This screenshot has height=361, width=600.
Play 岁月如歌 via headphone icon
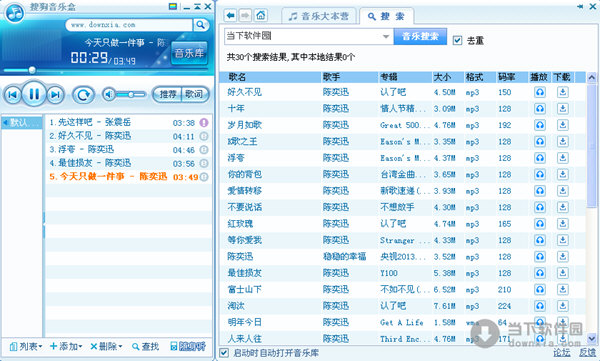[x=540, y=125]
